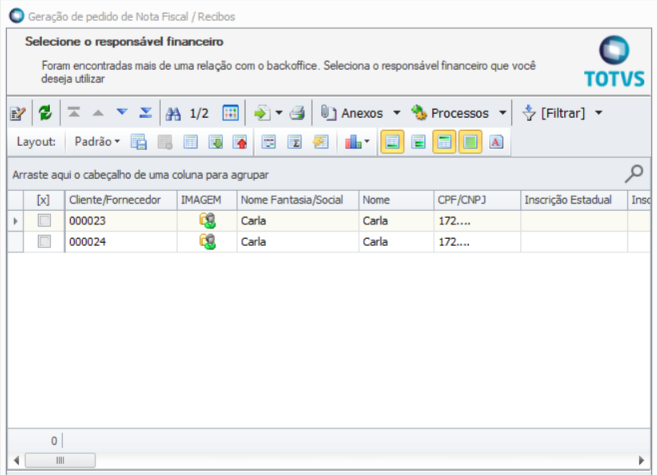The image size is (657, 475).
Task: Refresh the list with green arrows icon
Action: point(45,113)
